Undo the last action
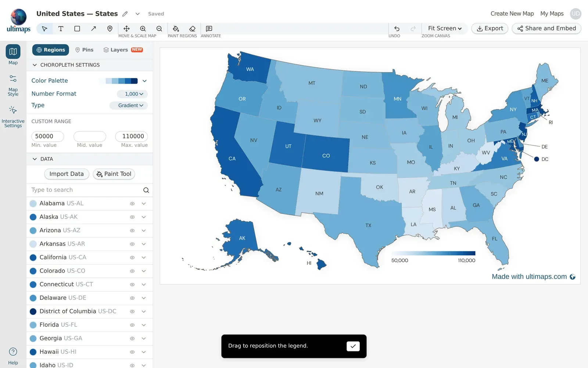The width and height of the screenshot is (588, 368). [397, 29]
